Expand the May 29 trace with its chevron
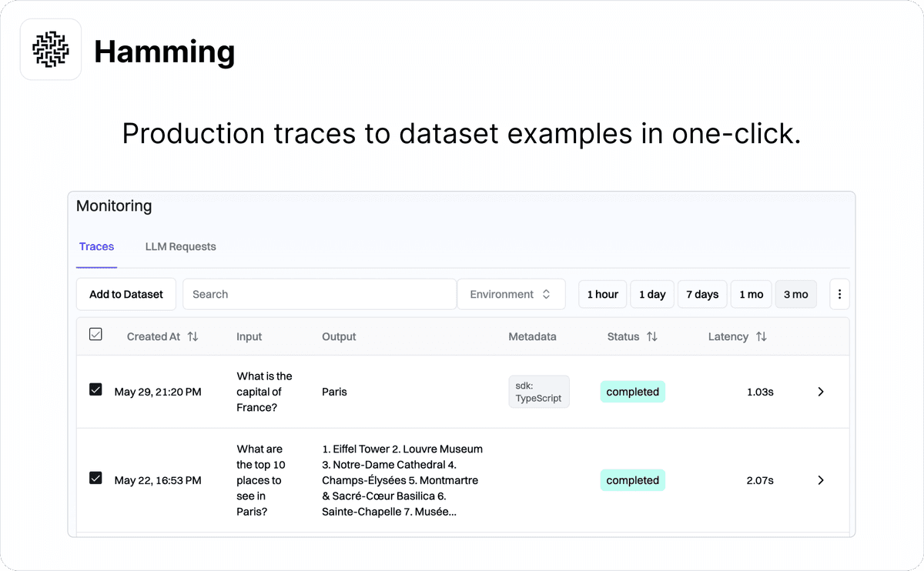This screenshot has width=924, height=571. (820, 392)
